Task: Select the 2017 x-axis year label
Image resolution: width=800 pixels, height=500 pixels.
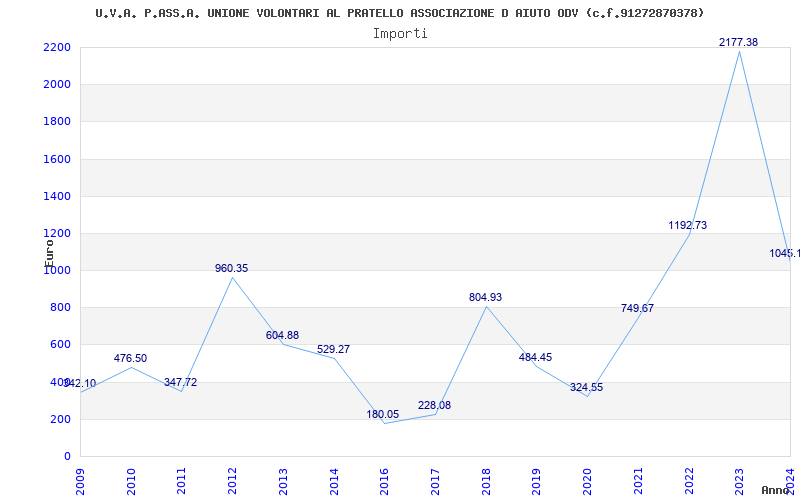Action: 435,481
